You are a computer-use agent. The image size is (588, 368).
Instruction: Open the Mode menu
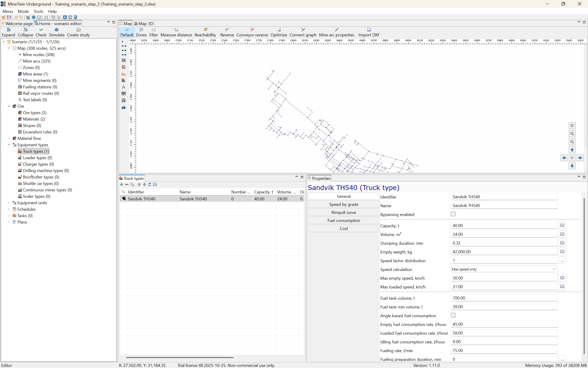pyautogui.click(x=23, y=11)
